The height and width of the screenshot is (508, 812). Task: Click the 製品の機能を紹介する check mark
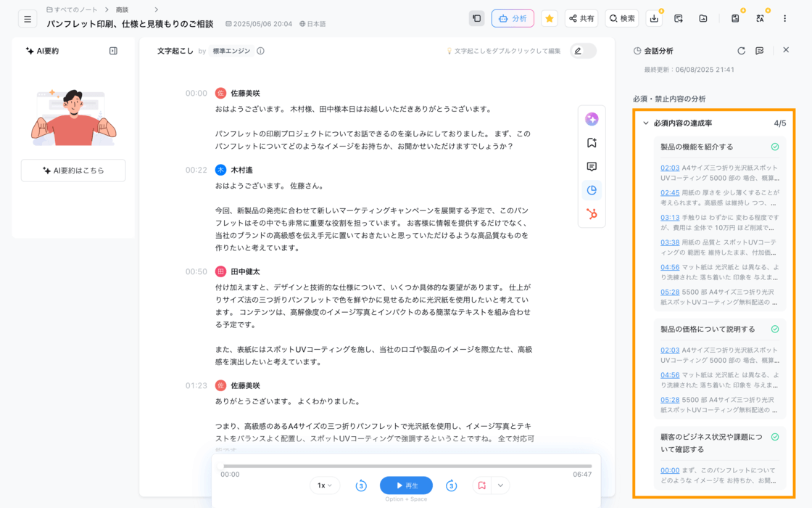[x=775, y=147]
